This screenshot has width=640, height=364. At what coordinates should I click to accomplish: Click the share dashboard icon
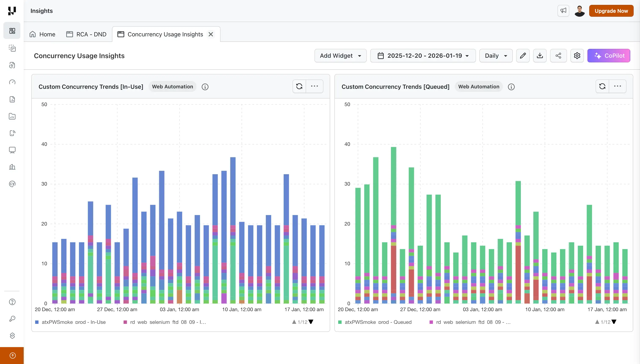[x=558, y=56]
